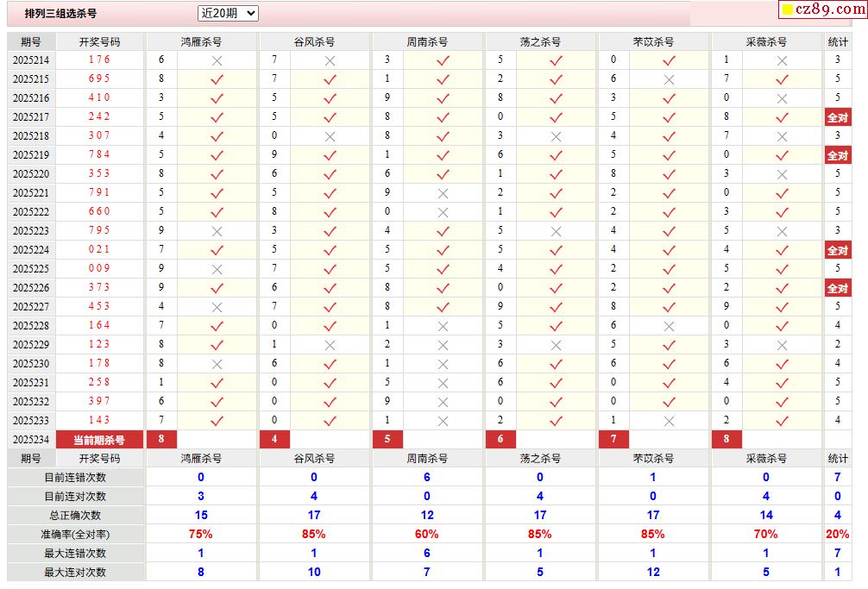This screenshot has width=868, height=589.
Task: Click the 20% all-correct rate in 统计 column
Action: [x=838, y=535]
